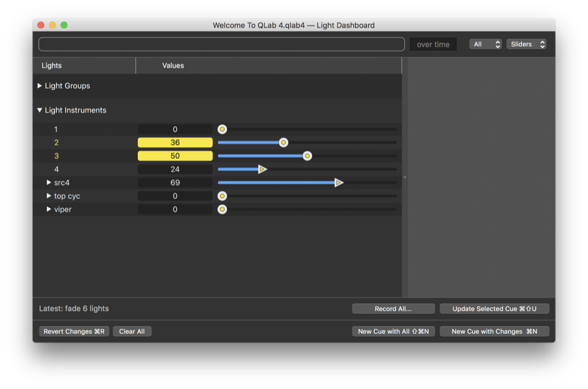The height and width of the screenshot is (389, 588).
Task: Click slider knob for top cyc
Action: coord(222,196)
